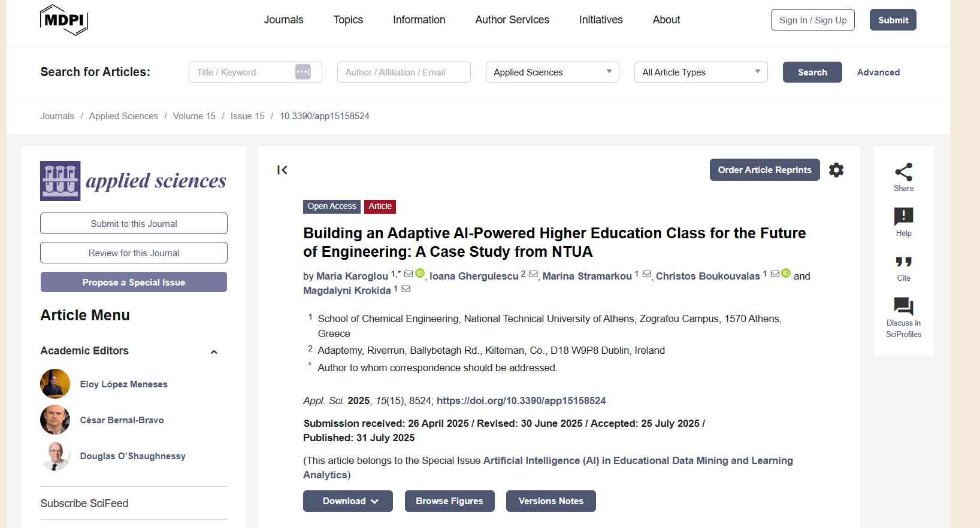980x528 pixels.
Task: Open the Author Services menu
Action: click(512, 20)
